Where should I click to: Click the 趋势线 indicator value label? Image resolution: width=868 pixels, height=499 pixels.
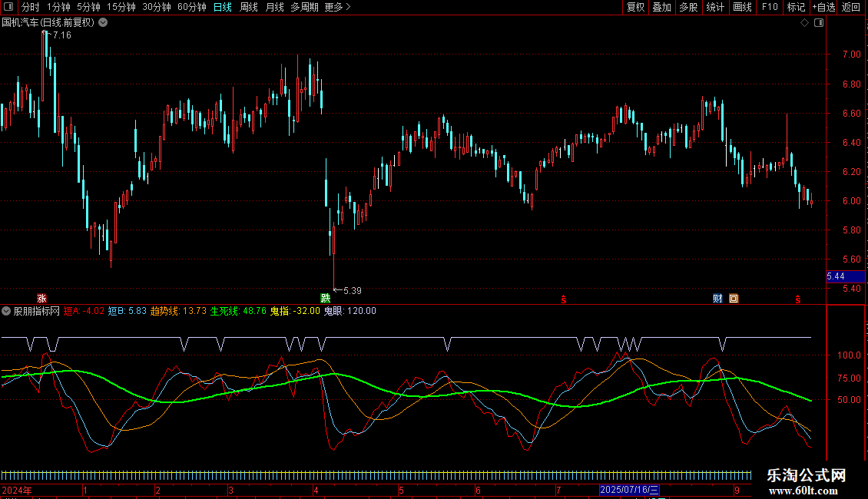[x=178, y=311]
